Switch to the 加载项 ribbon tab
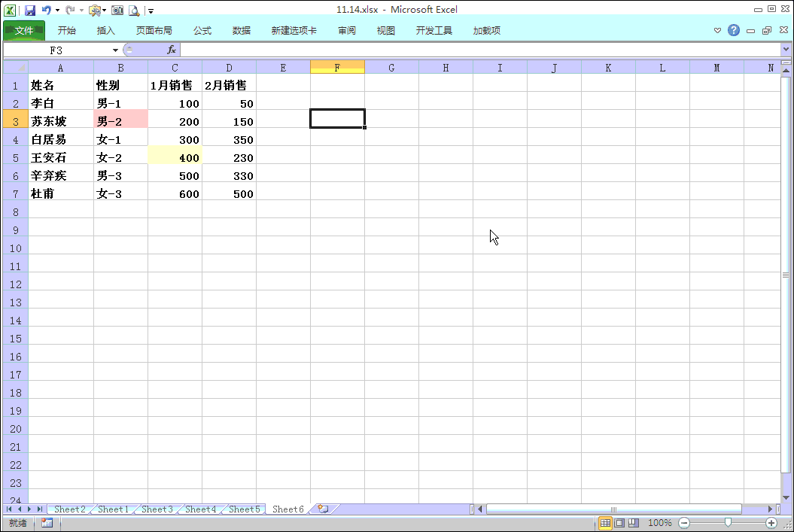The image size is (794, 532). point(487,30)
